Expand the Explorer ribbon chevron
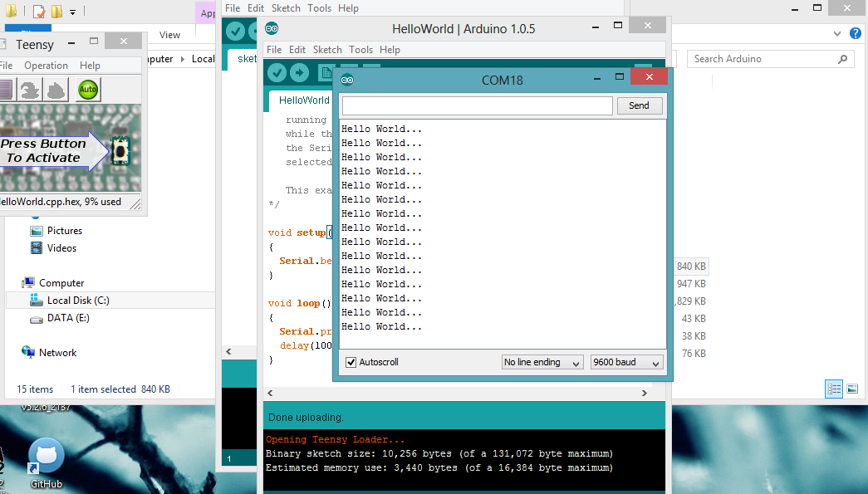868x494 pixels. coord(836,34)
